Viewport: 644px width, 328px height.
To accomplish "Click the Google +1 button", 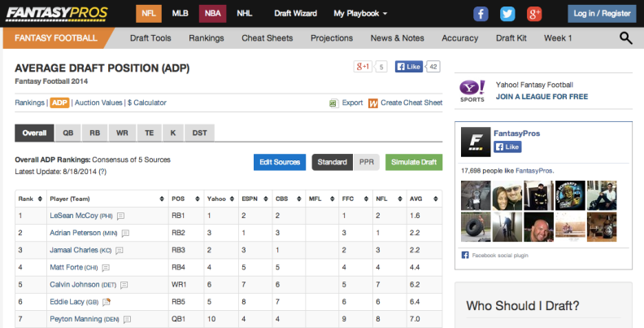I will [x=363, y=67].
